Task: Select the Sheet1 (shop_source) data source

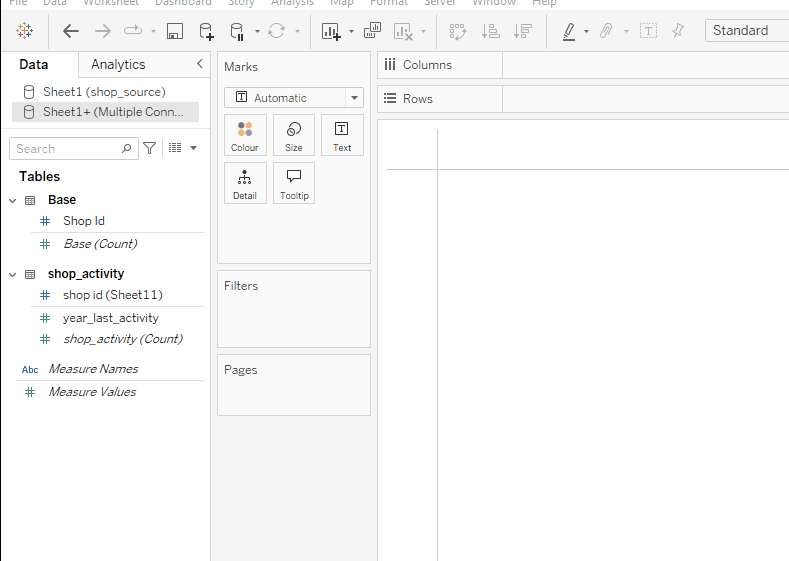Action: [x=104, y=92]
